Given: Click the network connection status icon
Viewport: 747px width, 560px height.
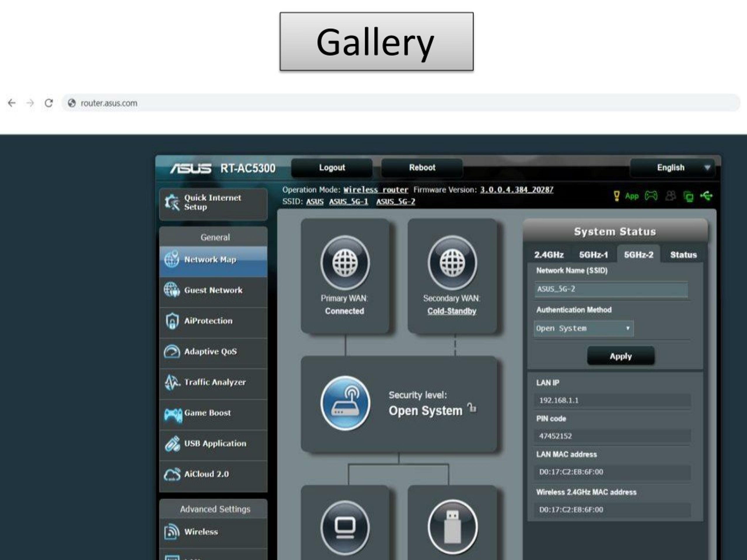Looking at the screenshot, I should coord(688,197).
